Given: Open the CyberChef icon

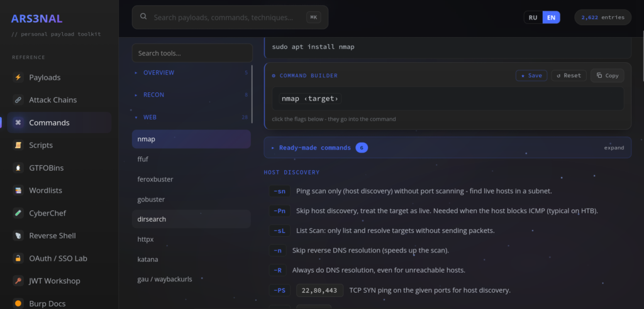Looking at the screenshot, I should click(x=18, y=213).
